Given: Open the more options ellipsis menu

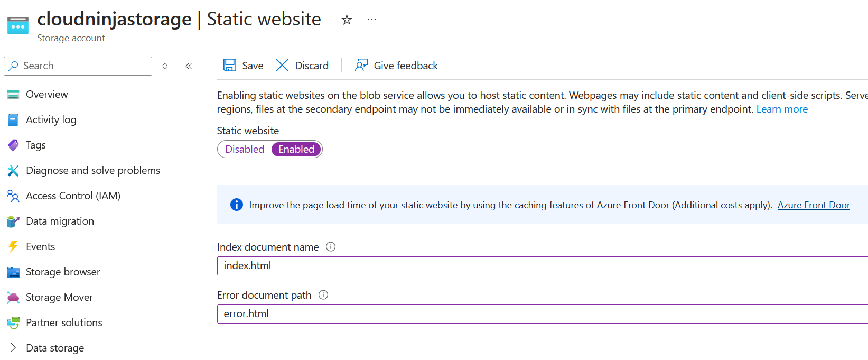Looking at the screenshot, I should [x=372, y=20].
